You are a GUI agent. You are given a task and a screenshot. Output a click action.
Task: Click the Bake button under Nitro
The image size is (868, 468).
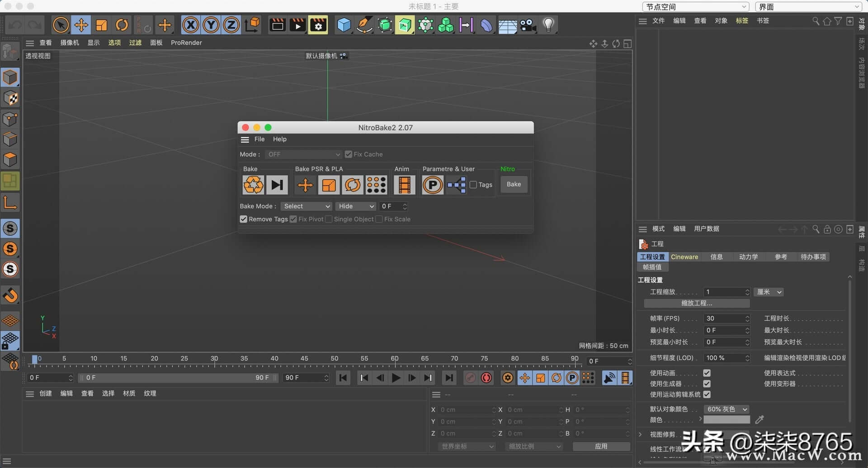tap(514, 184)
